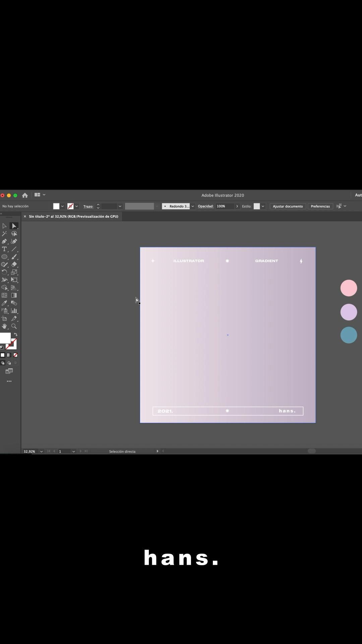Activate the Paintbrush tool
The width and height of the screenshot is (362, 644).
pos(14,257)
